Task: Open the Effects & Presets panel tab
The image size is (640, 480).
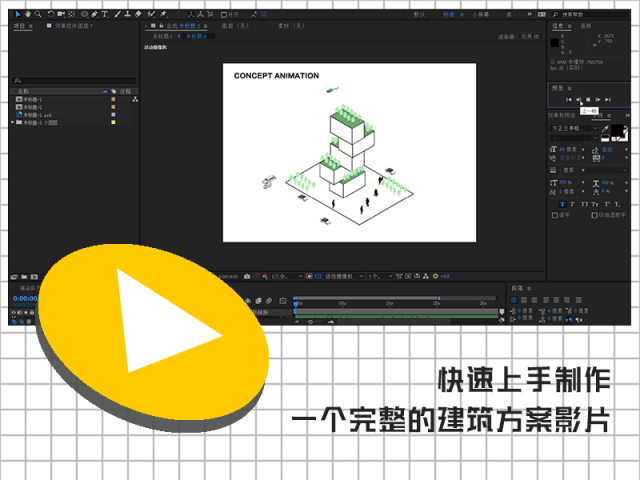Action: point(562,116)
